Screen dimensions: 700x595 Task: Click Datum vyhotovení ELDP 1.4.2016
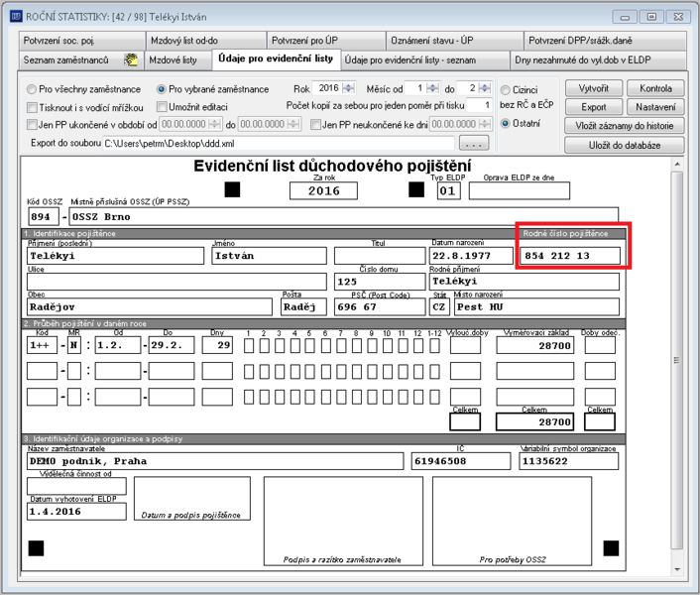click(76, 512)
